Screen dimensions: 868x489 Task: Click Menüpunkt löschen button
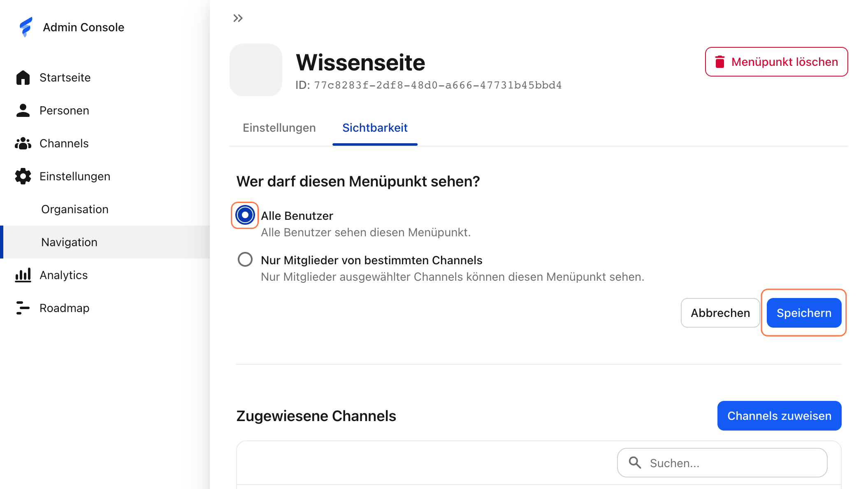click(776, 62)
